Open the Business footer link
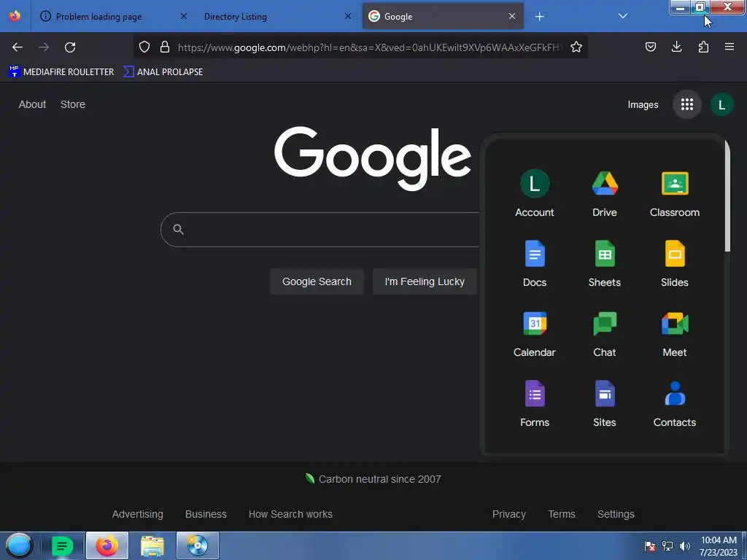 tap(206, 514)
